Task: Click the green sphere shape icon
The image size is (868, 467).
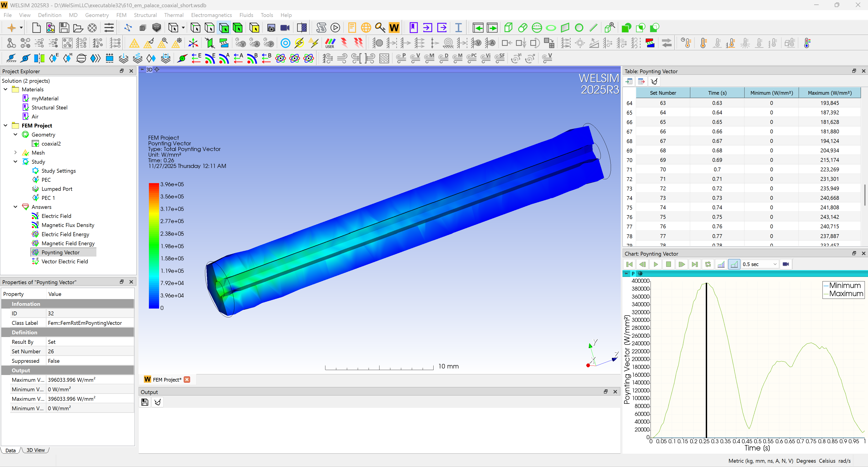Action: (x=537, y=28)
